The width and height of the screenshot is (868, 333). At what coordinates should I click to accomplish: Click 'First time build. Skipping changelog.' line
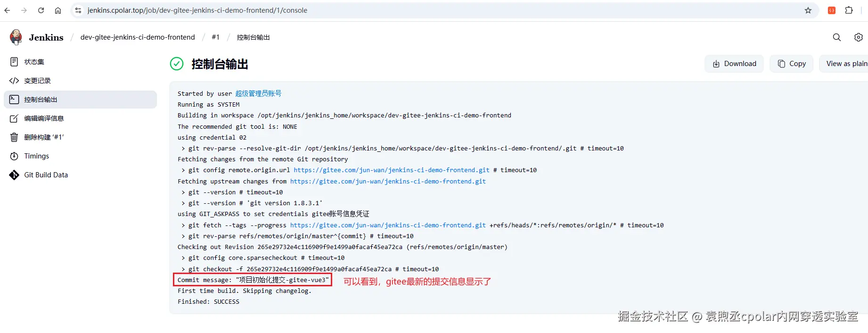[x=245, y=291]
